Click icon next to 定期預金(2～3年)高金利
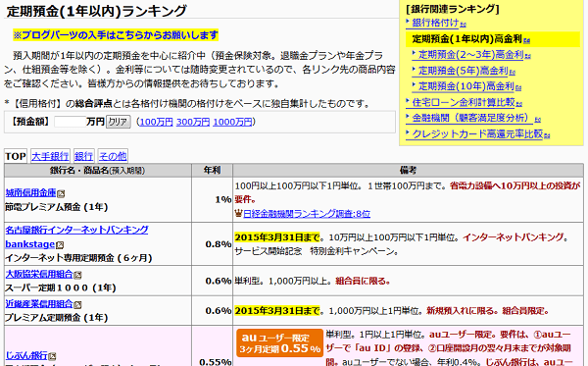588x366 pixels. [528, 57]
